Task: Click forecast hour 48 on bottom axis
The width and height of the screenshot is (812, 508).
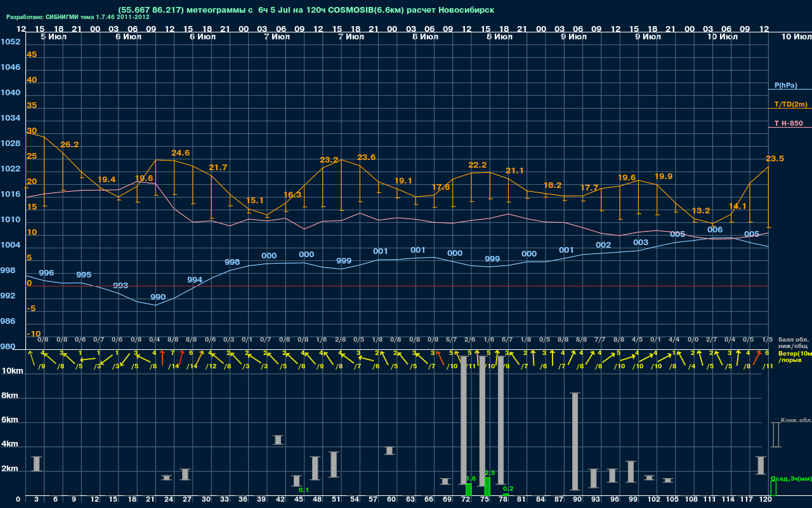Action: pos(317,500)
